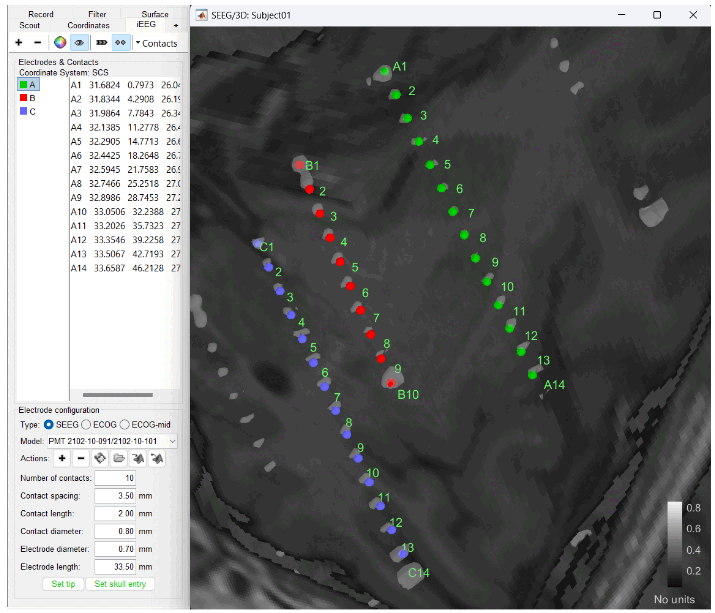Screen dimensions: 715x613
Task: Click the add electrode plus icon in top toolbar
Action: point(18,43)
